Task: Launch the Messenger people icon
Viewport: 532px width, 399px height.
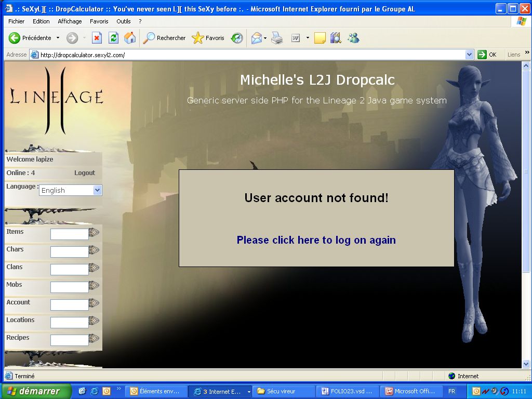Action: click(x=353, y=38)
